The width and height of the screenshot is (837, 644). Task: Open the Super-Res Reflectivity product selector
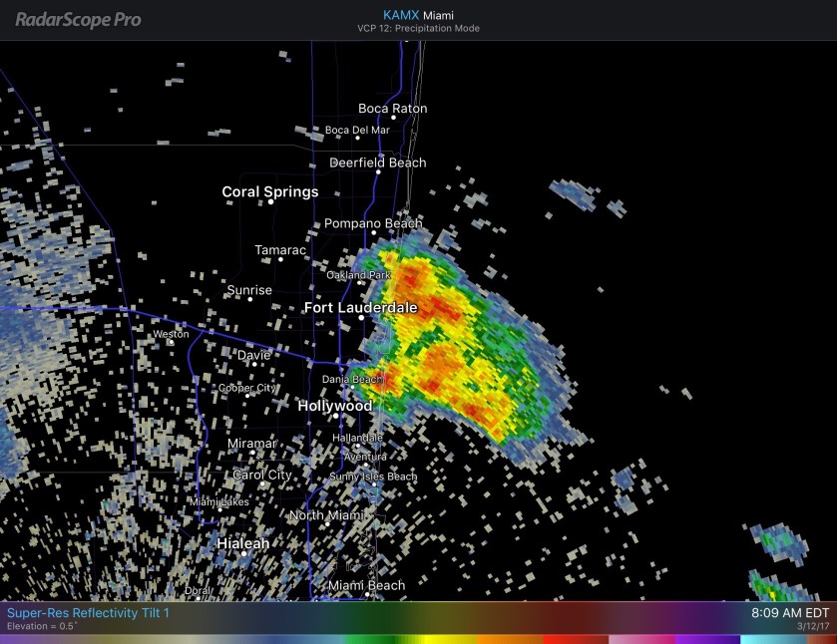point(89,612)
